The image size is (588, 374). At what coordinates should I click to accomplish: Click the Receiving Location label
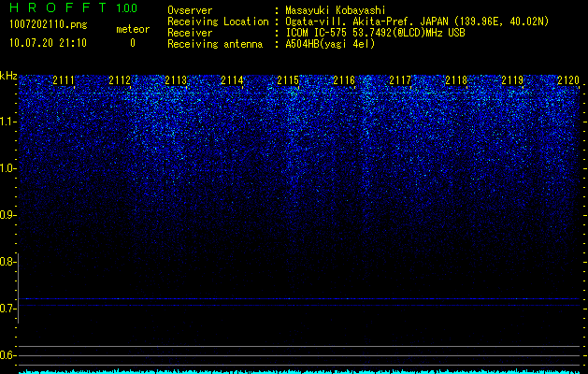pos(218,22)
